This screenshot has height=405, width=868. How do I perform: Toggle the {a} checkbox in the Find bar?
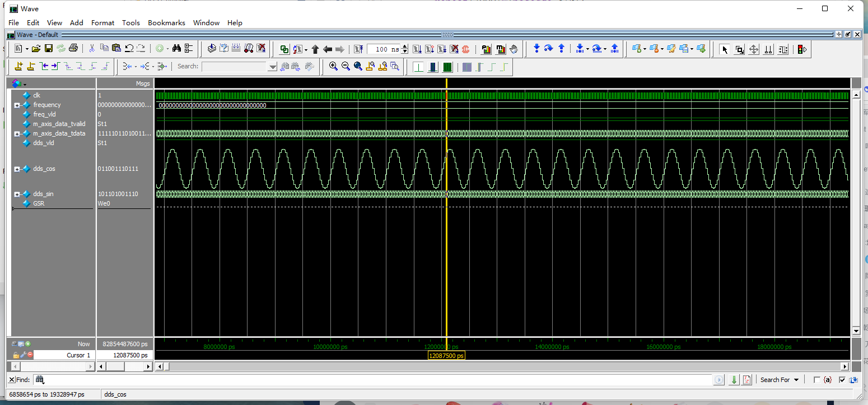click(817, 380)
